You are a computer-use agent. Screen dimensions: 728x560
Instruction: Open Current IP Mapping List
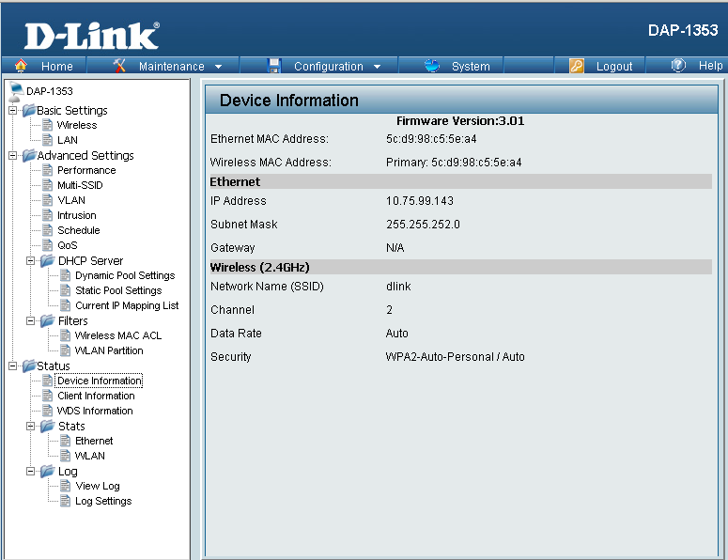127,305
